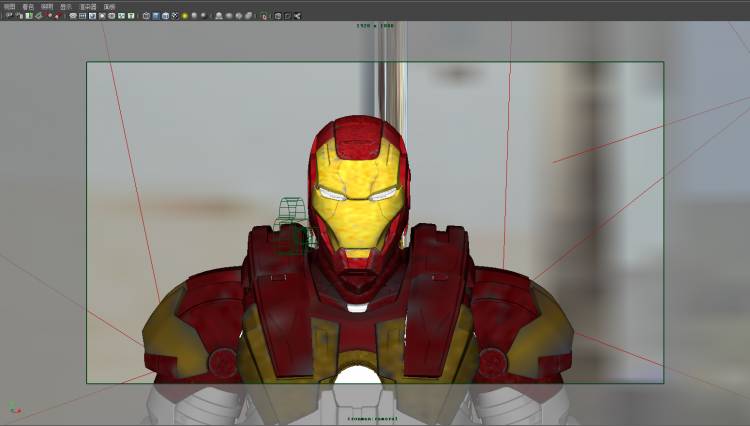The width and height of the screenshot is (750, 426).
Task: Select the green wireframe object behind Iron Man
Action: pos(291,225)
